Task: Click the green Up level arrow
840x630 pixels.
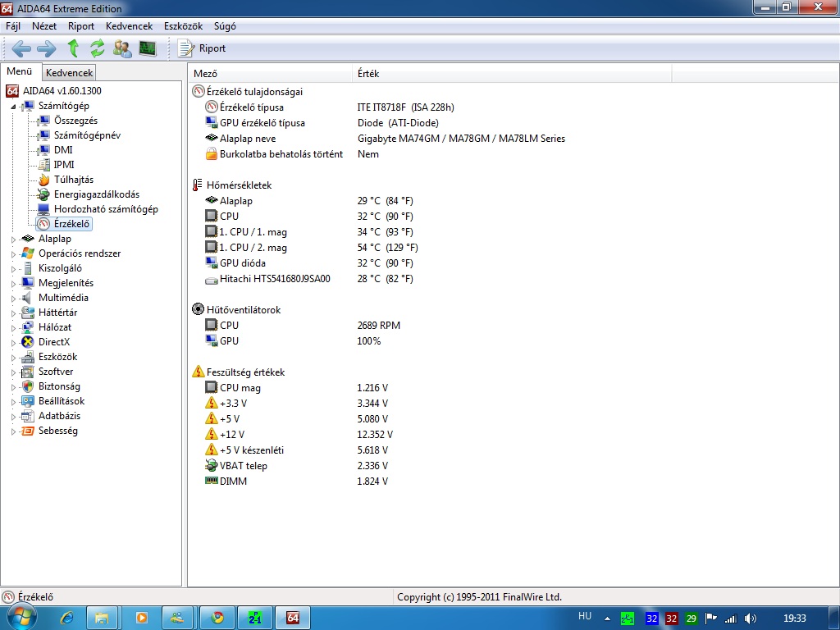Action: point(73,48)
